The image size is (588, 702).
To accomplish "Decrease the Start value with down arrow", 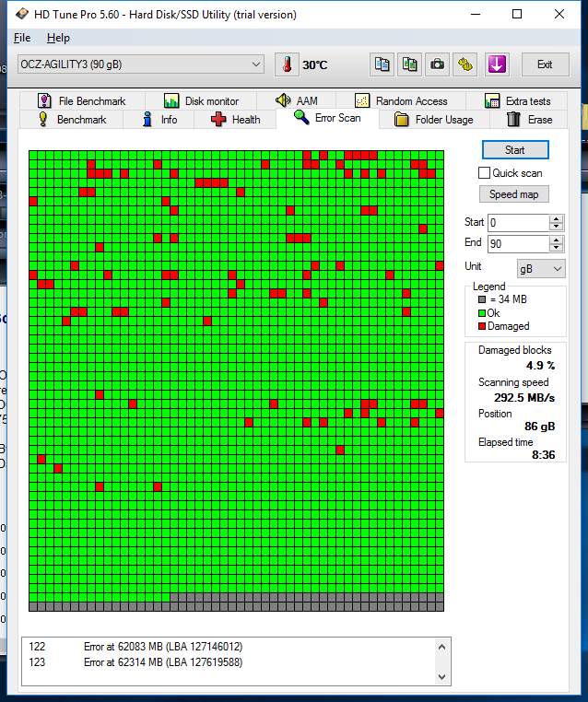I will (x=557, y=227).
